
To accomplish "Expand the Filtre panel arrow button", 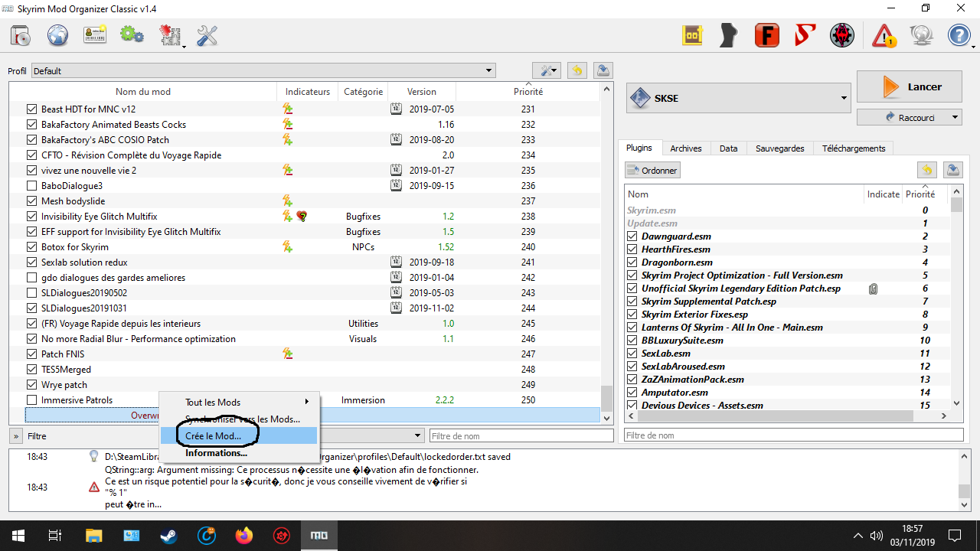I will tap(15, 436).
